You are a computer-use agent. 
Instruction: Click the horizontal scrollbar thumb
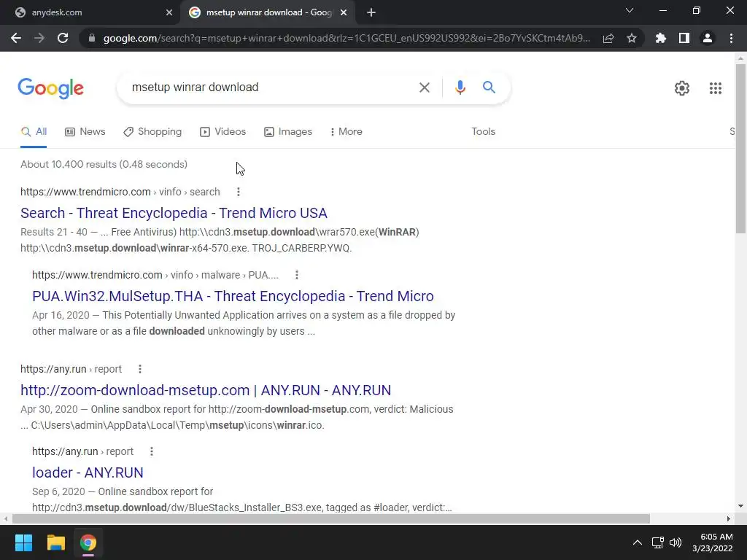(x=331, y=518)
